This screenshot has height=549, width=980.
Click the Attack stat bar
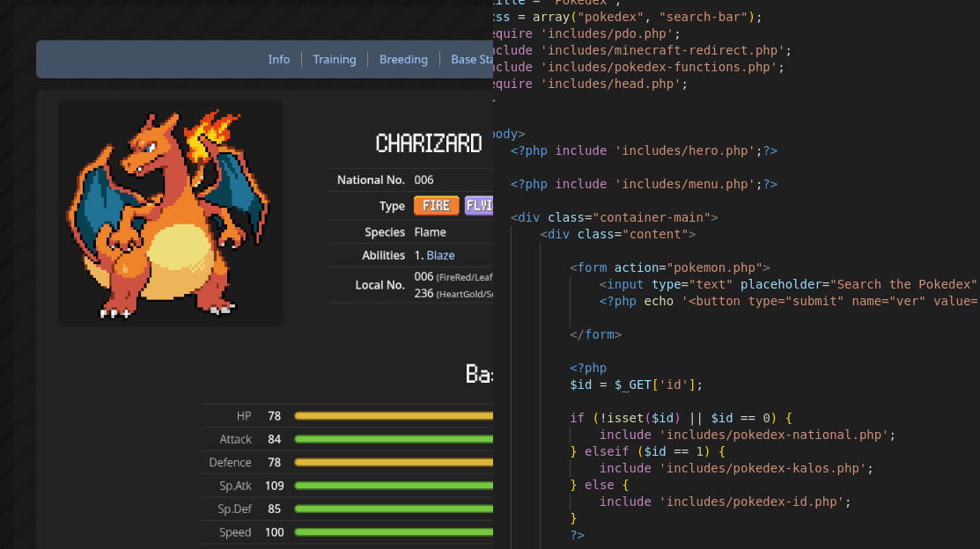coord(394,439)
